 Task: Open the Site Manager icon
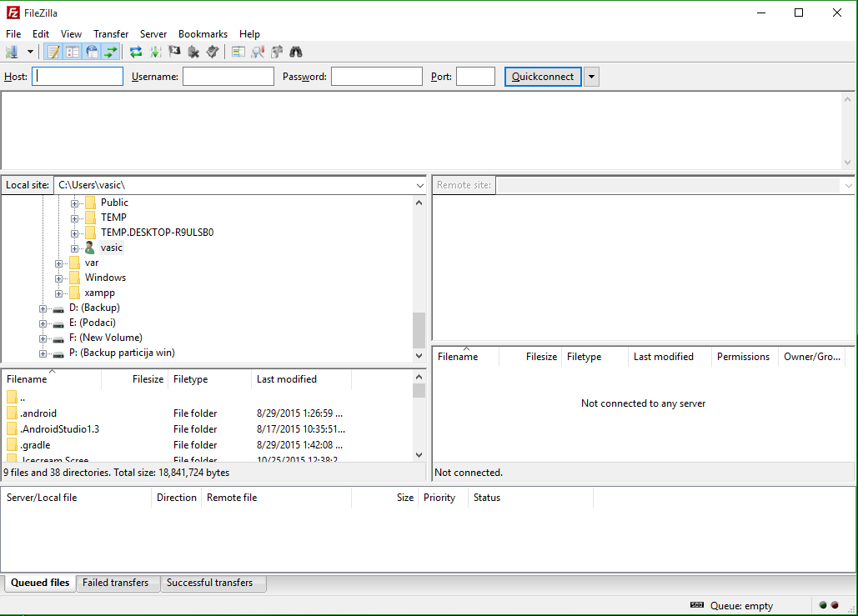point(12,52)
